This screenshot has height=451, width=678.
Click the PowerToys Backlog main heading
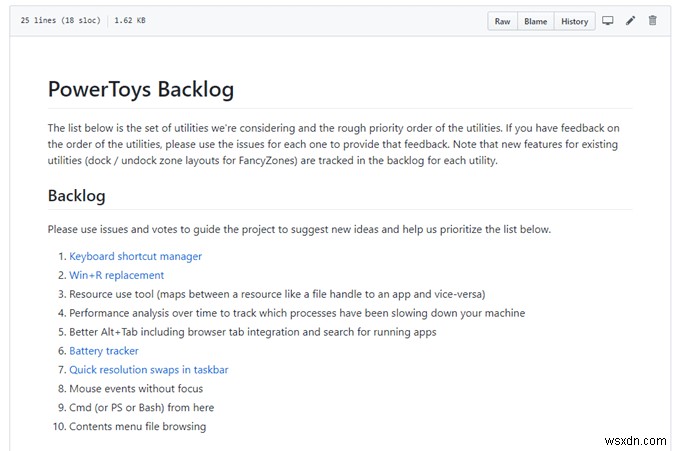tap(141, 90)
